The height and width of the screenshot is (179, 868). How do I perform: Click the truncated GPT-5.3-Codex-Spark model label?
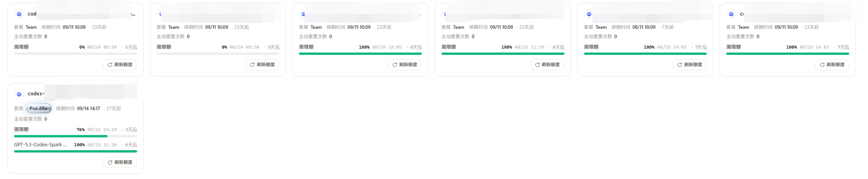pos(41,144)
